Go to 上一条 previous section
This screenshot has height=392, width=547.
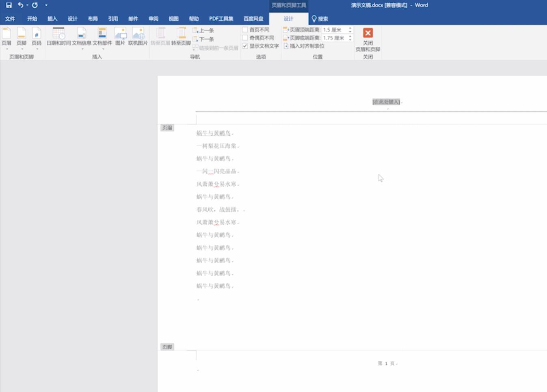pyautogui.click(x=203, y=30)
